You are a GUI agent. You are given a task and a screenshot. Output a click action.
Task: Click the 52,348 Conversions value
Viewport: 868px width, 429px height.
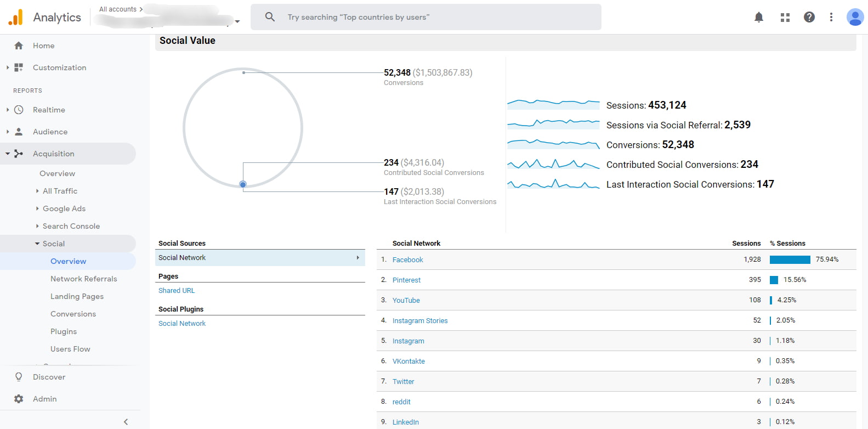coord(397,72)
